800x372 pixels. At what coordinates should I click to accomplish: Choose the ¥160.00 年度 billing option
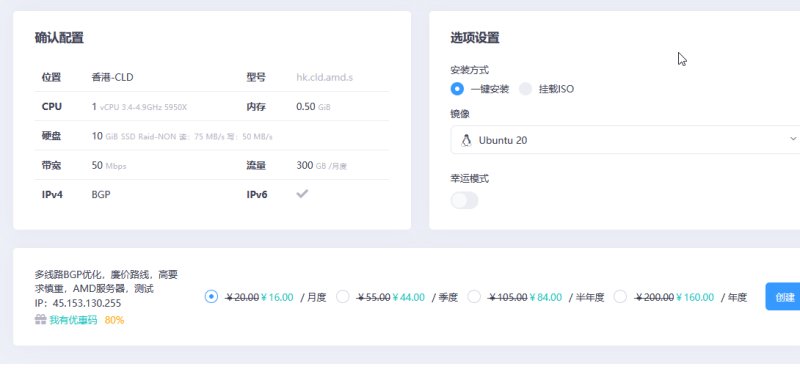pos(620,296)
